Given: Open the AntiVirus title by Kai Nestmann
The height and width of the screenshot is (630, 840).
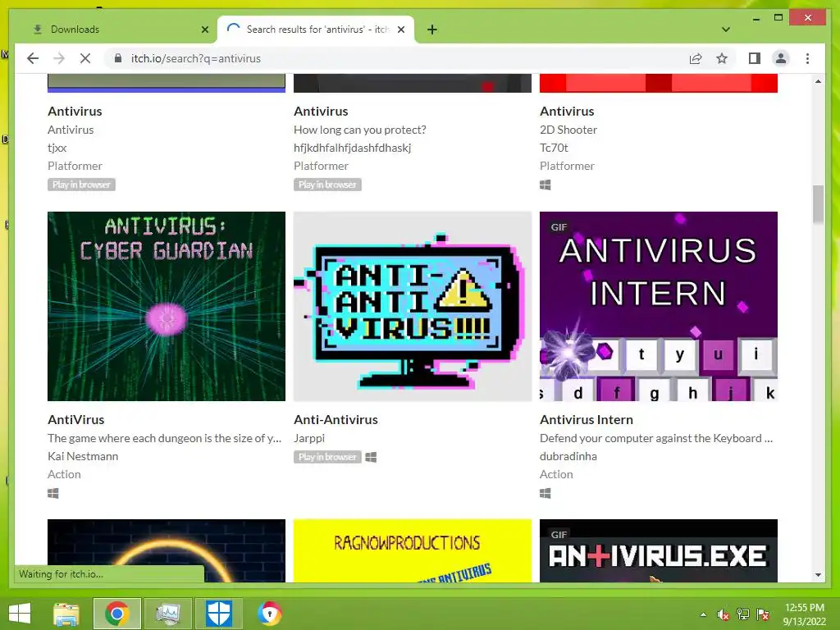Looking at the screenshot, I should [x=75, y=419].
